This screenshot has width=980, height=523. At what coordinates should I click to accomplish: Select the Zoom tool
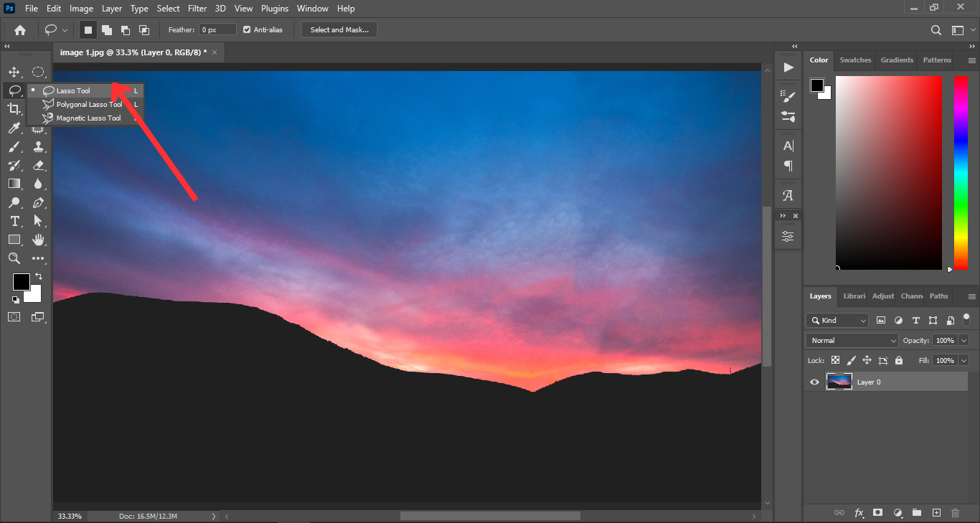[x=14, y=258]
